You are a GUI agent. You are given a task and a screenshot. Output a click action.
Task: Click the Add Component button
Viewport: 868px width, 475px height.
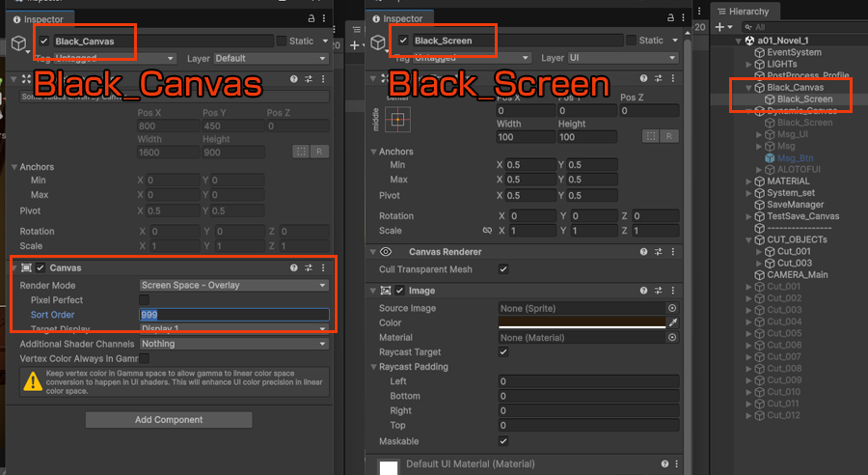(169, 420)
